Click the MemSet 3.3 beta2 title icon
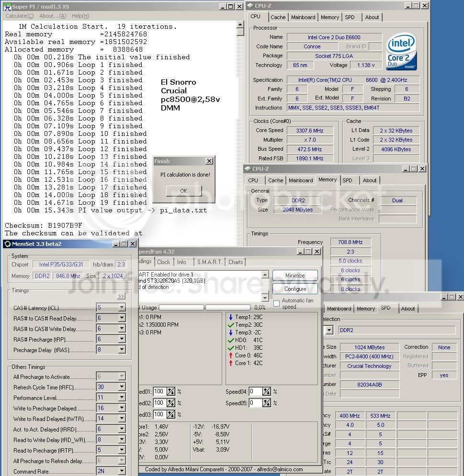 pyautogui.click(x=8, y=244)
